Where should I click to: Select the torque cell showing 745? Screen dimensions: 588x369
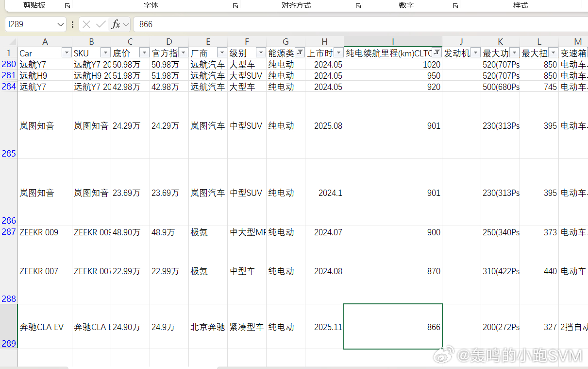point(539,87)
